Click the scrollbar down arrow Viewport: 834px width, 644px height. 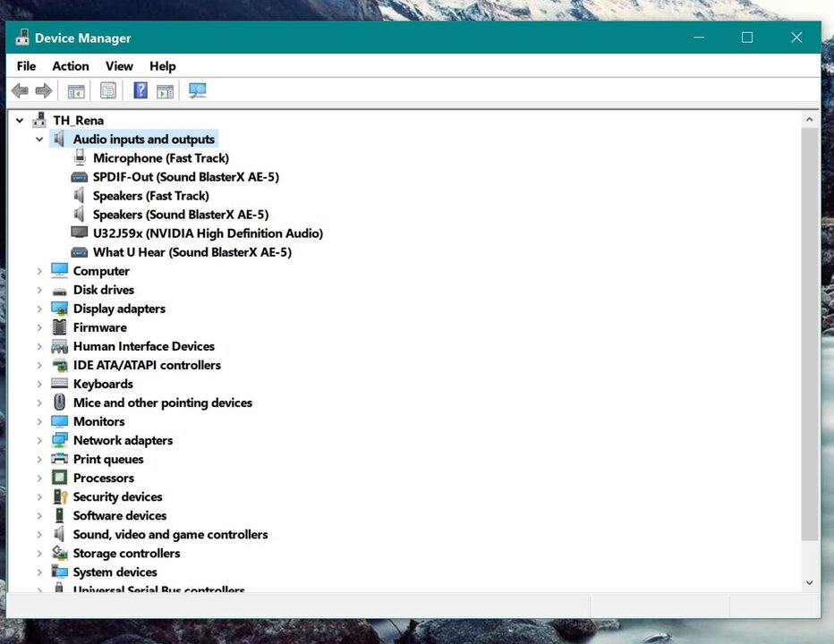point(809,582)
